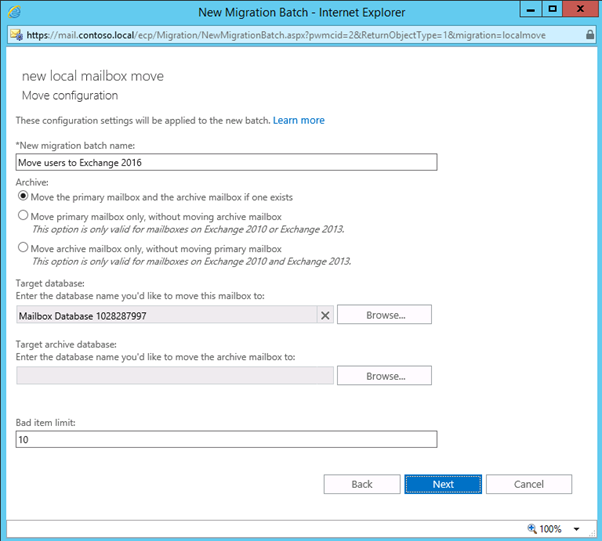Screen dimensions: 602x541
Task: Maximize the New Migration Batch window
Action: [x=552, y=10]
